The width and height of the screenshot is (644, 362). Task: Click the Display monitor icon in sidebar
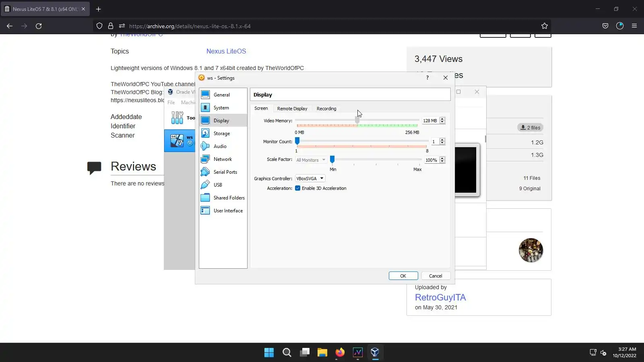[205, 120]
